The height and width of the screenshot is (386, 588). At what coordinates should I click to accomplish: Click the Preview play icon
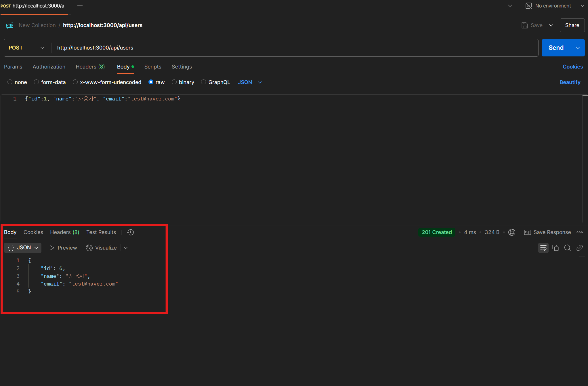(x=52, y=248)
